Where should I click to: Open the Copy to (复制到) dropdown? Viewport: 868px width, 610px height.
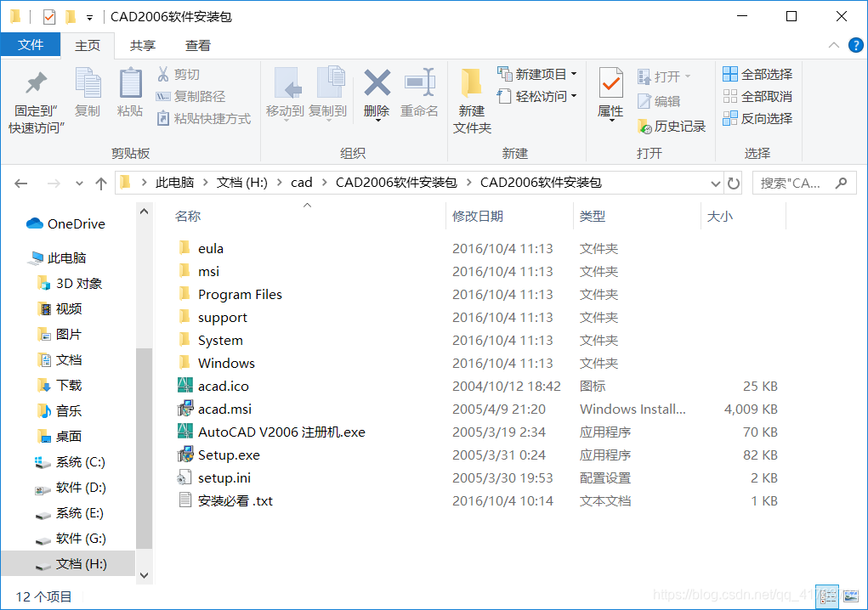click(328, 120)
